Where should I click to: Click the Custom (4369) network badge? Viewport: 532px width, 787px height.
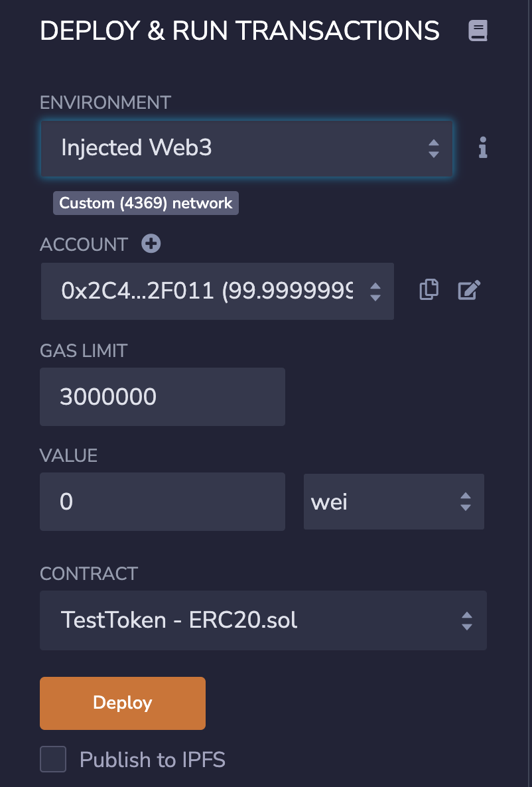click(146, 203)
